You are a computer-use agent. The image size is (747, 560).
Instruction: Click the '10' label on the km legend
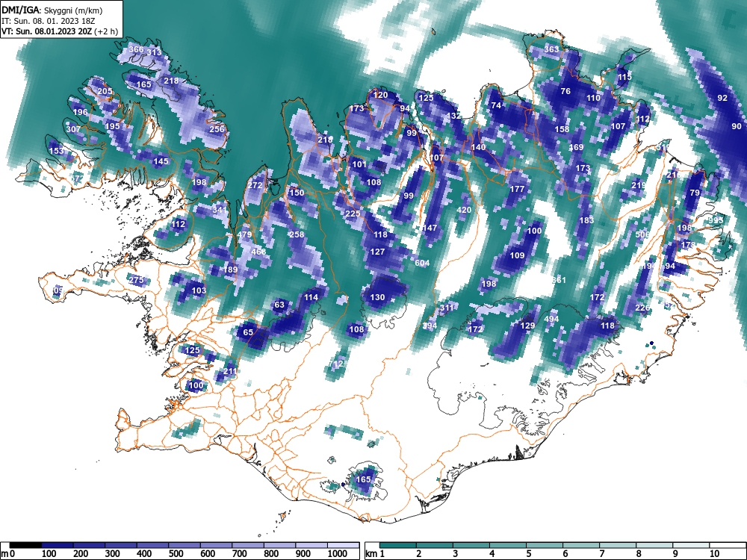point(713,554)
